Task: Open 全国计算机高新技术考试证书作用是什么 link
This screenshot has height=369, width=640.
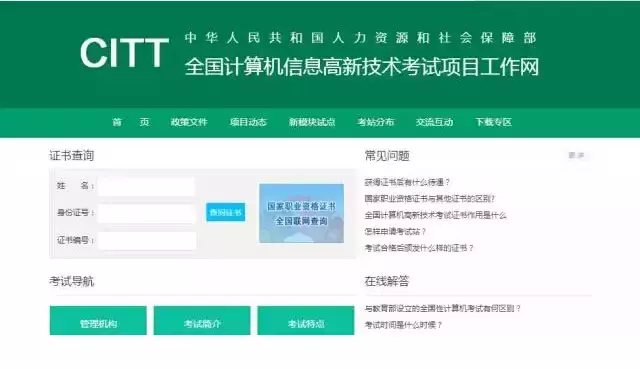Action: pyautogui.click(x=435, y=215)
